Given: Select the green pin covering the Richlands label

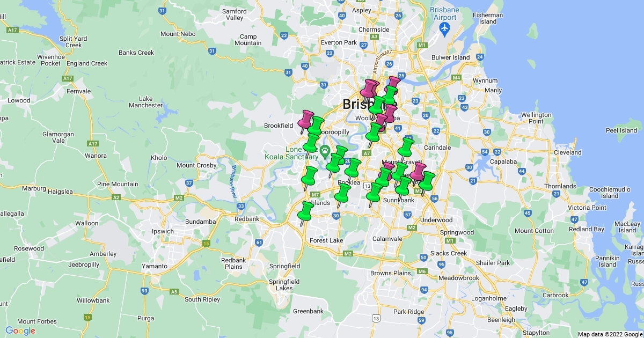Looking at the screenshot, I should pos(306,210).
